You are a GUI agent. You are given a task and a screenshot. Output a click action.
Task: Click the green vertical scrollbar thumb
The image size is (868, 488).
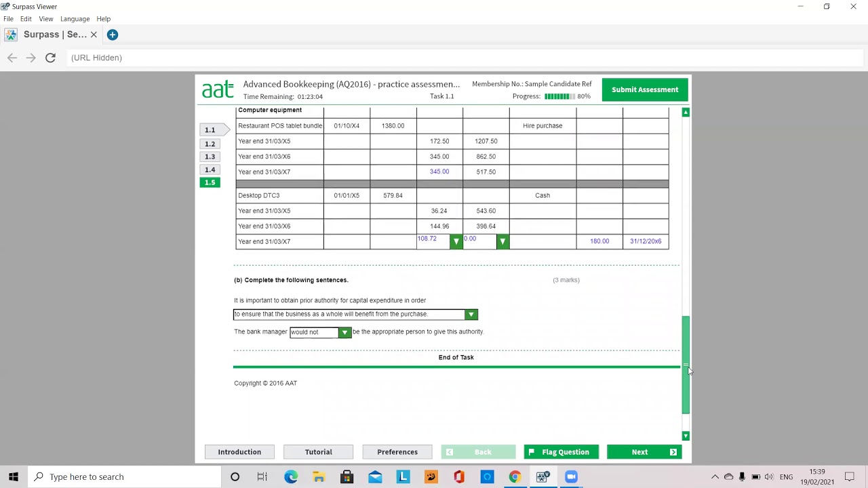tap(686, 365)
